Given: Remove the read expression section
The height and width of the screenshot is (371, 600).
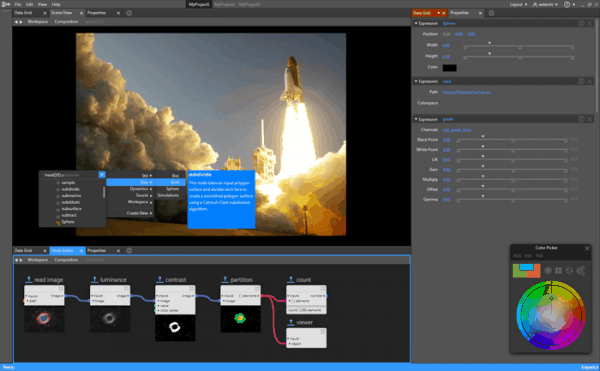Looking at the screenshot, I should [590, 81].
